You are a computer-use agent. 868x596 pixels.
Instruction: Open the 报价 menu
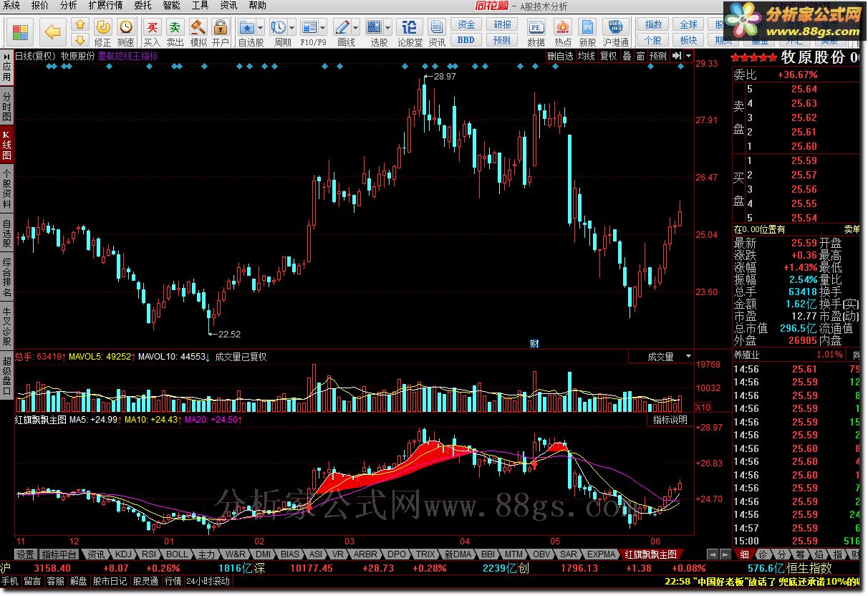click(x=40, y=5)
